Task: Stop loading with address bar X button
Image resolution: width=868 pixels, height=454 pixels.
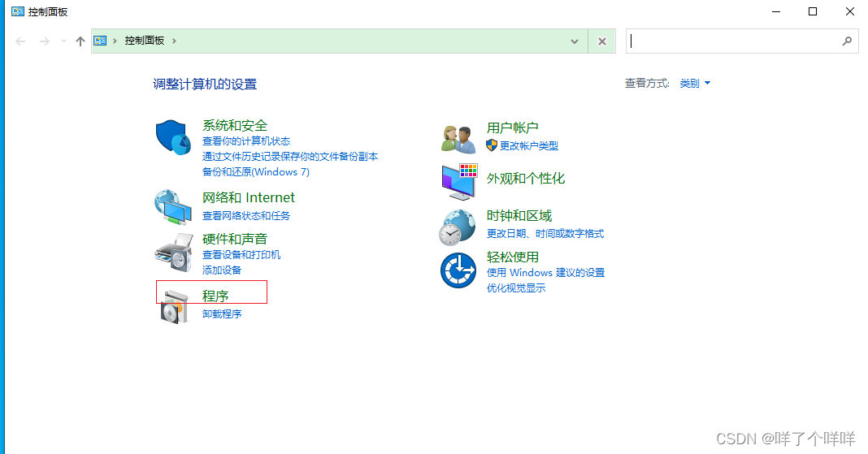Action: 602,41
